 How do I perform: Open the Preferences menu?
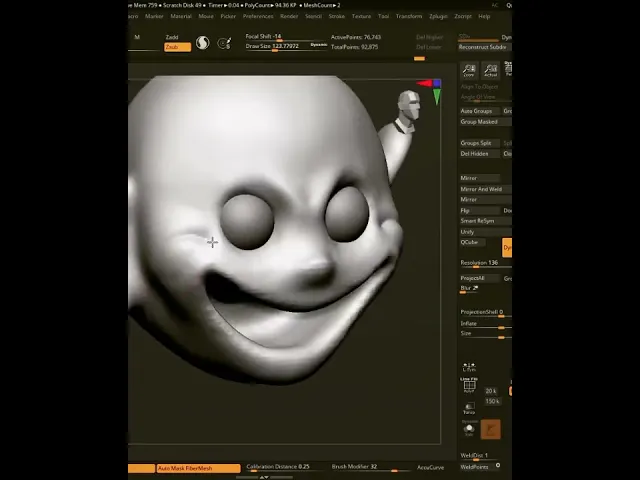coord(258,16)
